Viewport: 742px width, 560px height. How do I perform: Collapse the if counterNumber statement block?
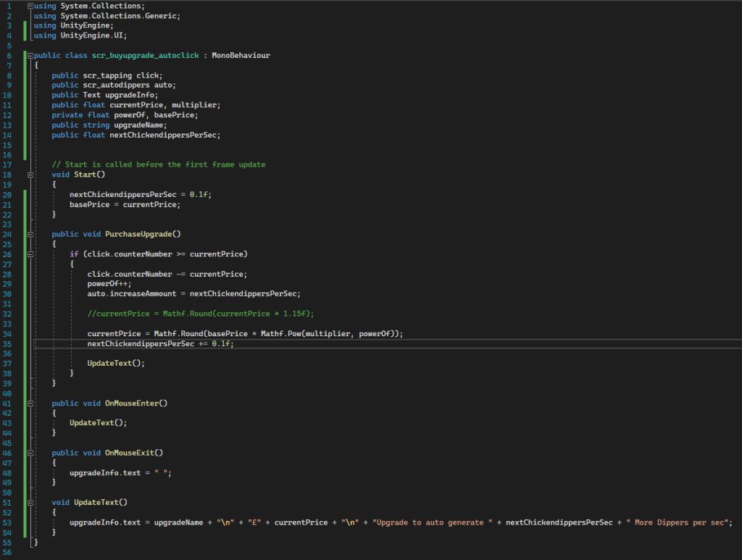point(30,254)
